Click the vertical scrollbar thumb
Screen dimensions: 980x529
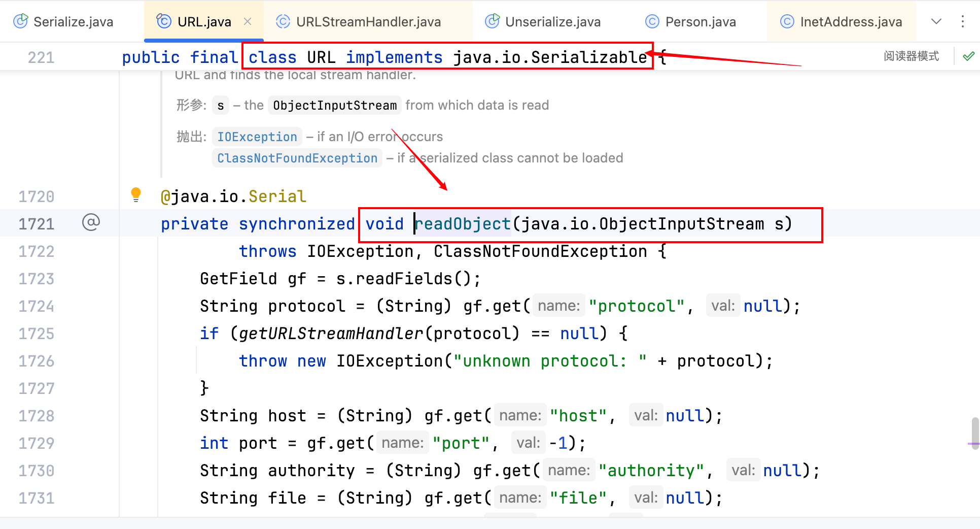point(975,432)
